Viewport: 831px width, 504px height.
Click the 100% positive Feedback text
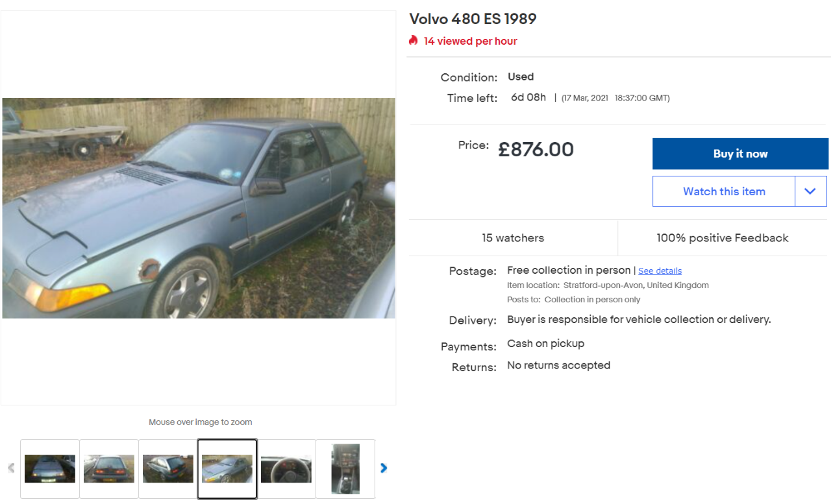tap(723, 238)
